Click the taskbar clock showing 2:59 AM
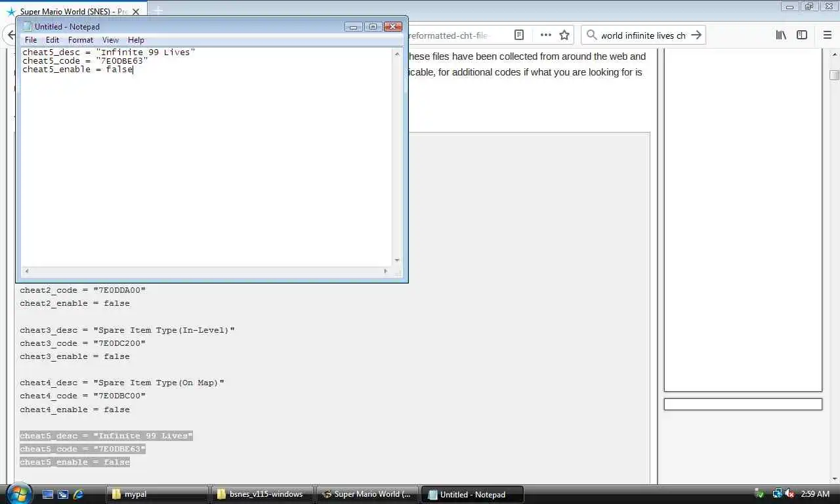The height and width of the screenshot is (504, 840). pos(815,494)
